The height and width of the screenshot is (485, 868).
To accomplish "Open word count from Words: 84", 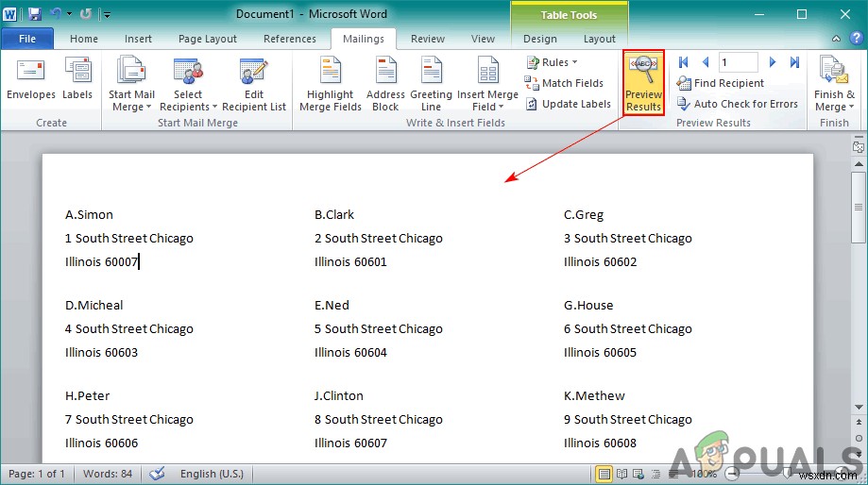I will coord(108,474).
